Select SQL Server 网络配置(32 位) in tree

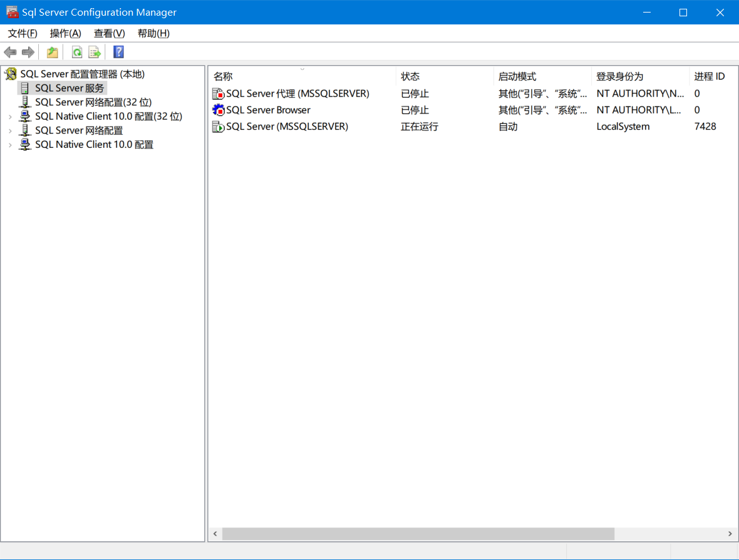(93, 102)
